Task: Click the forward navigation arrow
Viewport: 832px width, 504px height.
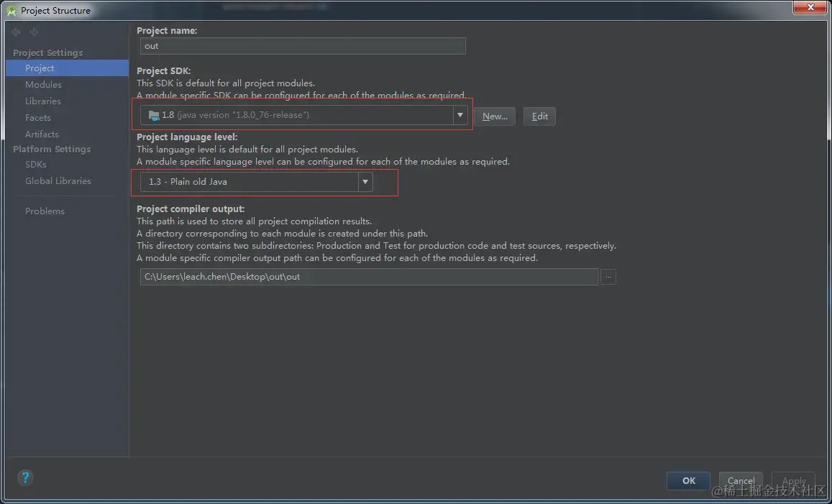Action: point(33,32)
